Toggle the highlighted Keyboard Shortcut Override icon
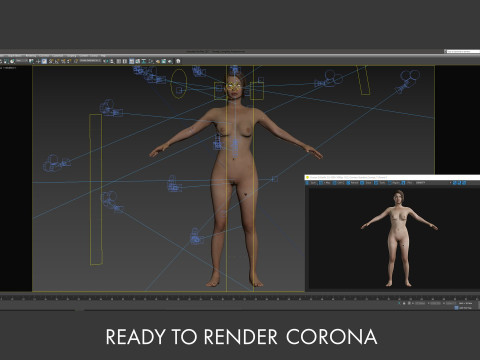 (x=44, y=61)
